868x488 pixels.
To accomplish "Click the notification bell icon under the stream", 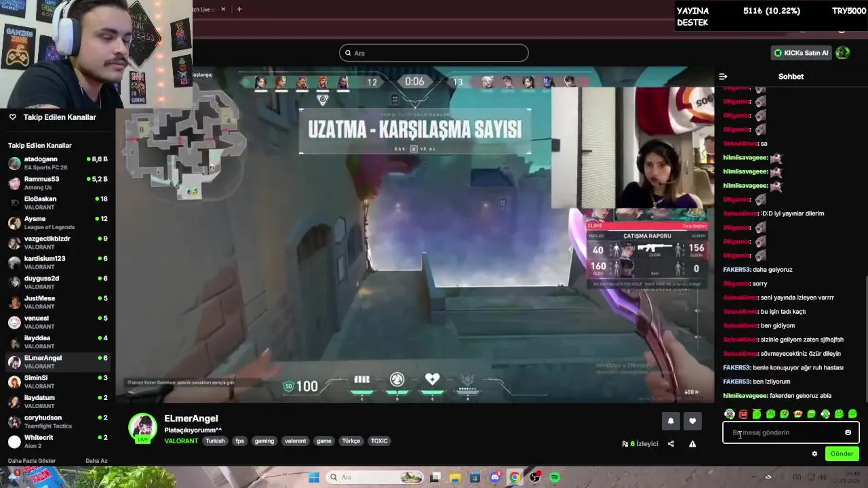I will (671, 421).
